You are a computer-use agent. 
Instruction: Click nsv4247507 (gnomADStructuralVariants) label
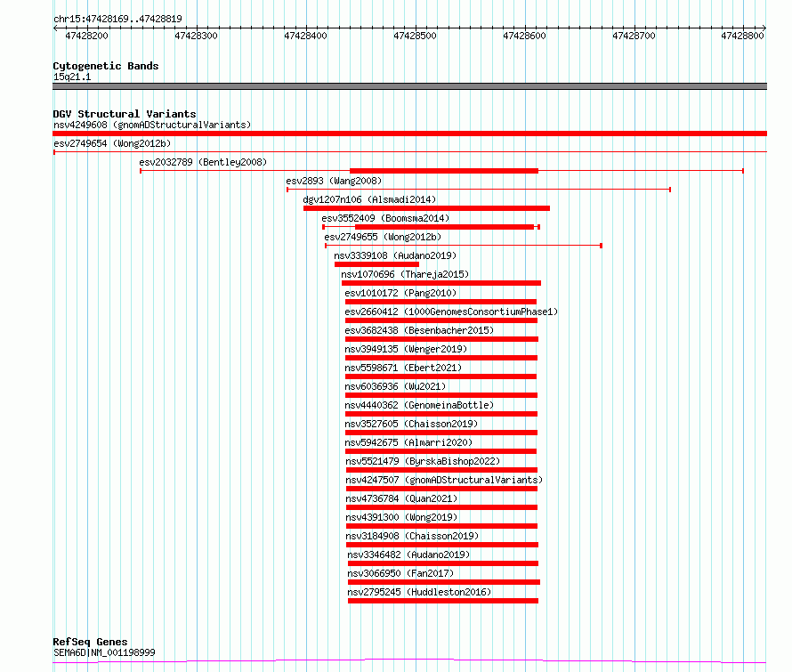(444, 480)
